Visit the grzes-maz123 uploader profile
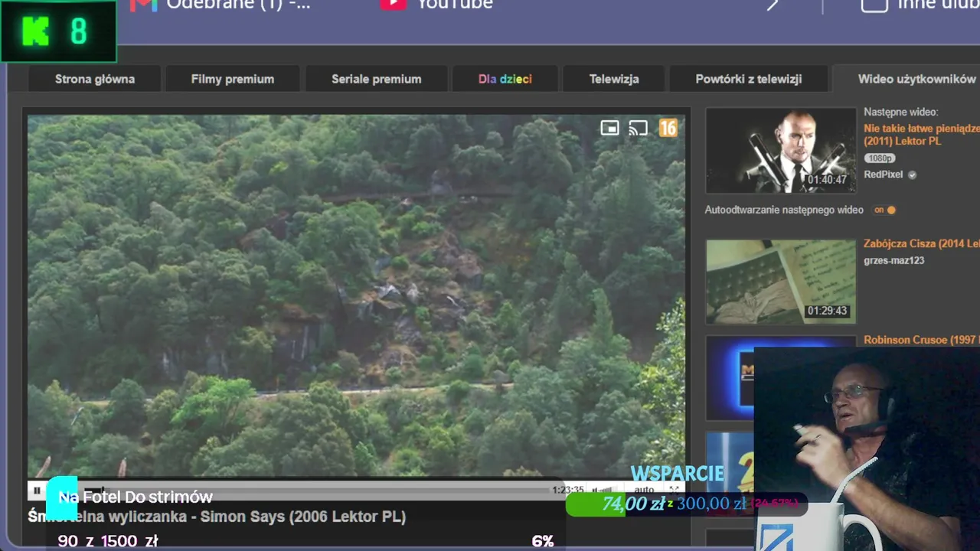This screenshot has height=551, width=980. point(894,260)
